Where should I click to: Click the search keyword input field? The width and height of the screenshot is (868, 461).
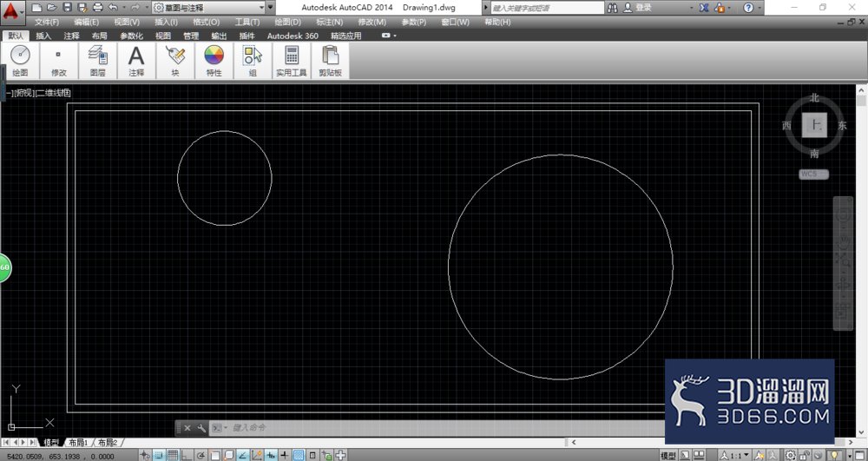[x=547, y=8]
